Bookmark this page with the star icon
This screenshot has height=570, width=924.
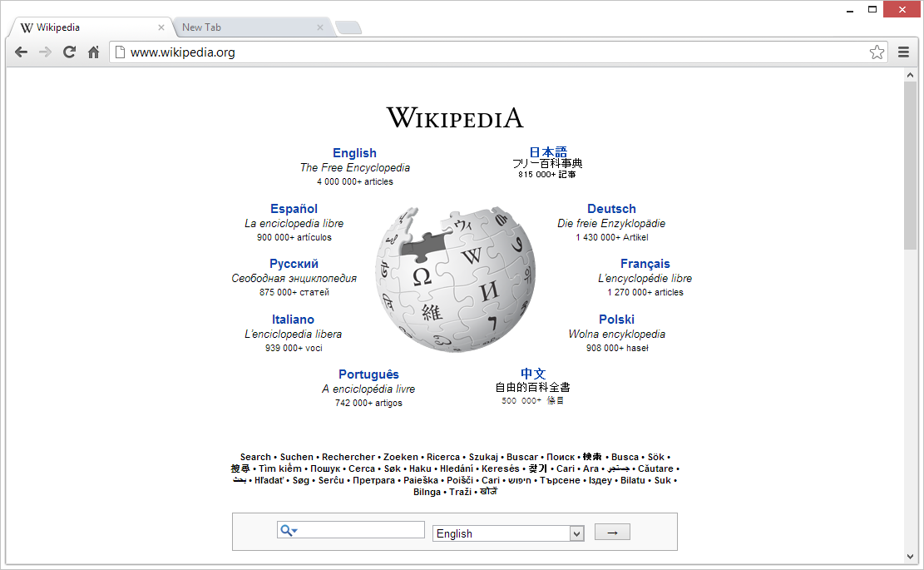(x=877, y=52)
